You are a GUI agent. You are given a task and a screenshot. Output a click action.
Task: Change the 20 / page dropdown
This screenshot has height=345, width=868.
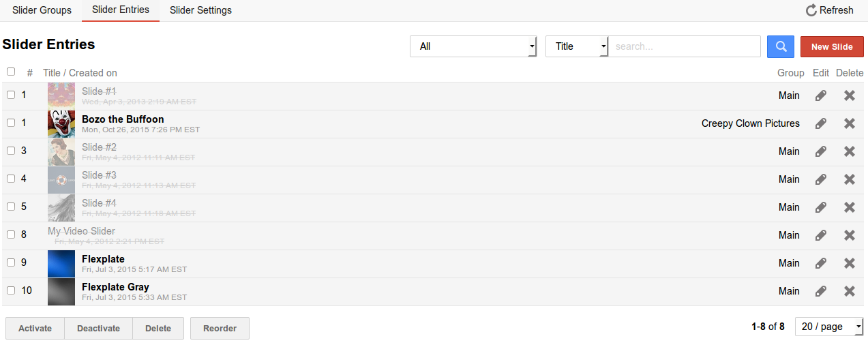[829, 327]
